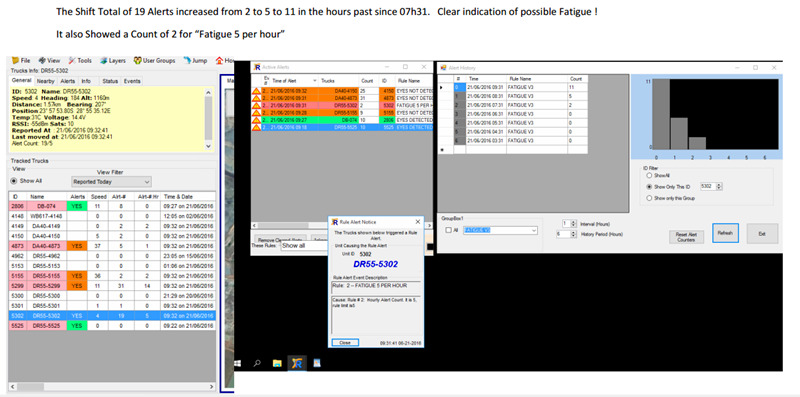Viewport: 800px width, 397px height.
Task: Click the Tools menu wrench icon
Action: tap(72, 60)
